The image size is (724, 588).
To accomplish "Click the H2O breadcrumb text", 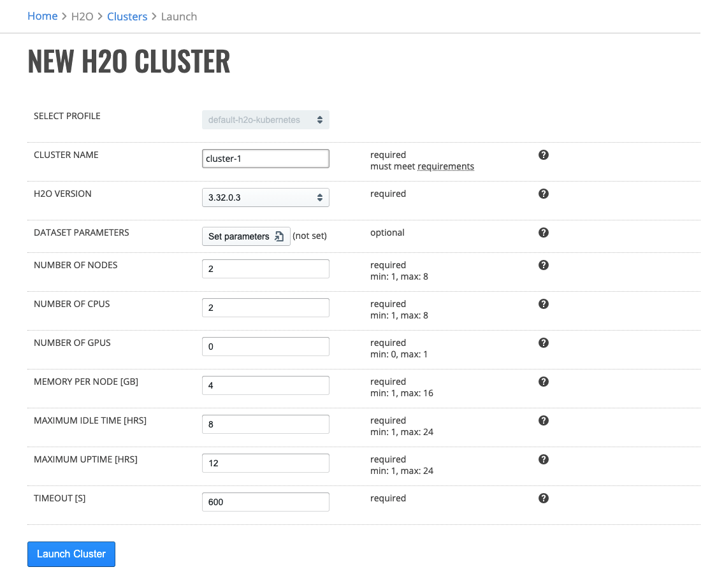I will pos(82,17).
